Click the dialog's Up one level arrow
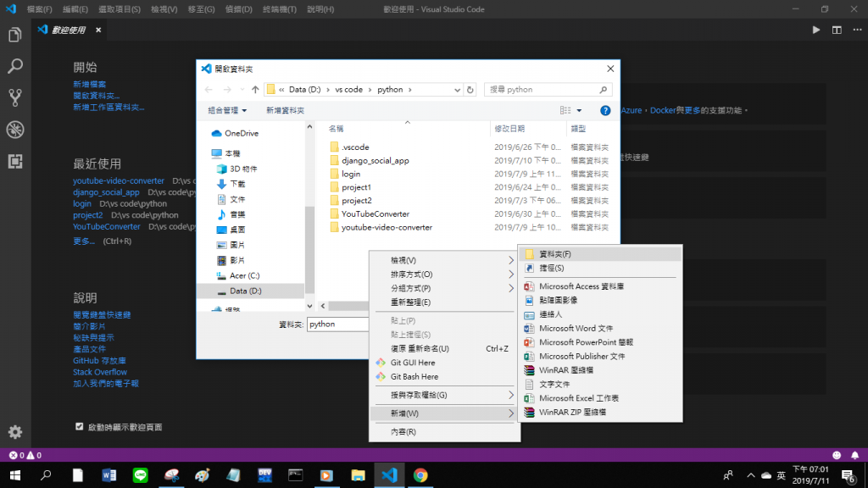 (255, 90)
